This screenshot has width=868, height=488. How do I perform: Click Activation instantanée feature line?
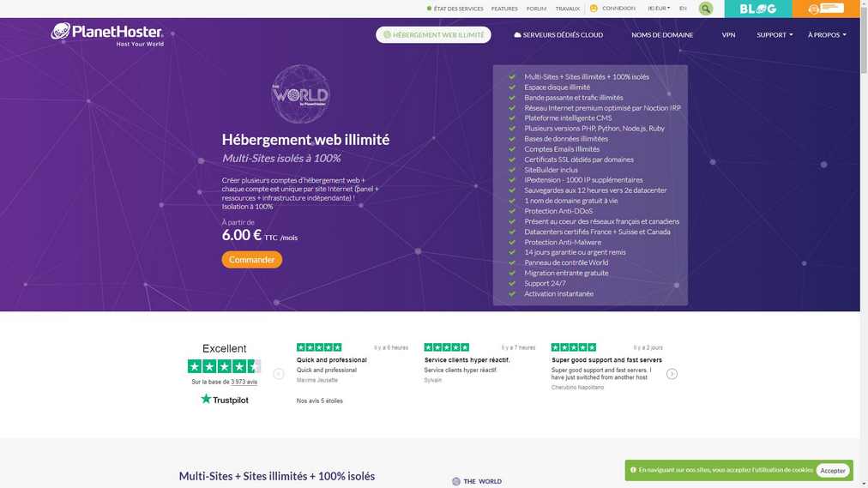click(558, 294)
